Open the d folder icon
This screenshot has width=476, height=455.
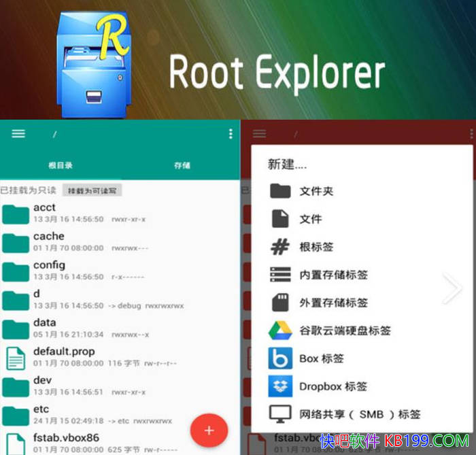click(16, 301)
